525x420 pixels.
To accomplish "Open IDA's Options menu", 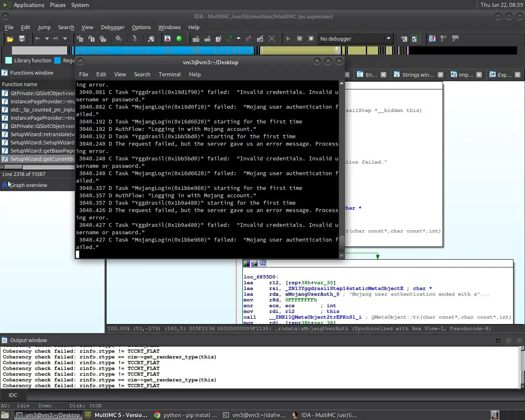I will pos(141,27).
